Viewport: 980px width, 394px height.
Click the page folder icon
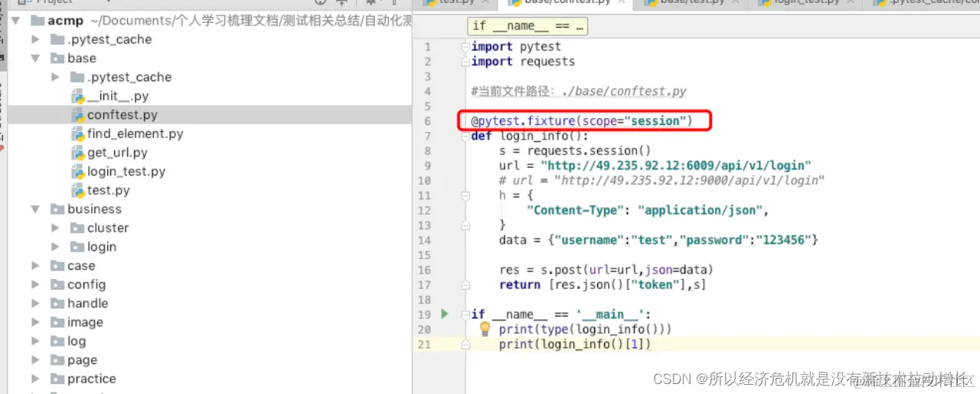57,360
